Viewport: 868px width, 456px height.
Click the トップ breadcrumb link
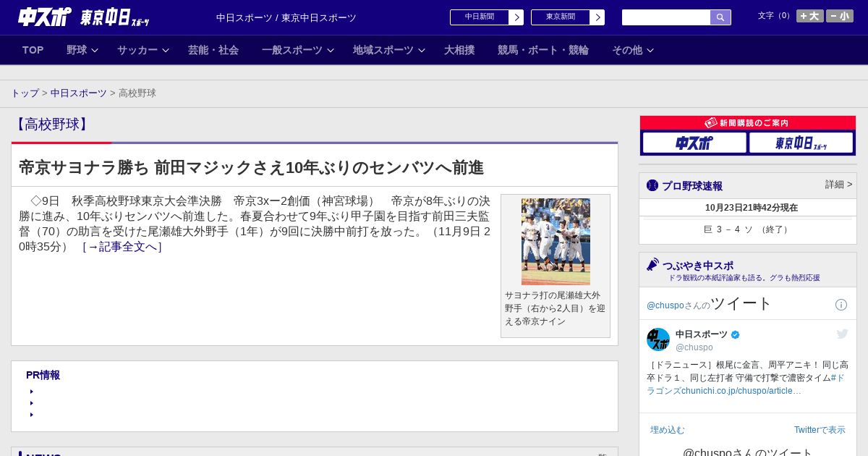tap(25, 93)
